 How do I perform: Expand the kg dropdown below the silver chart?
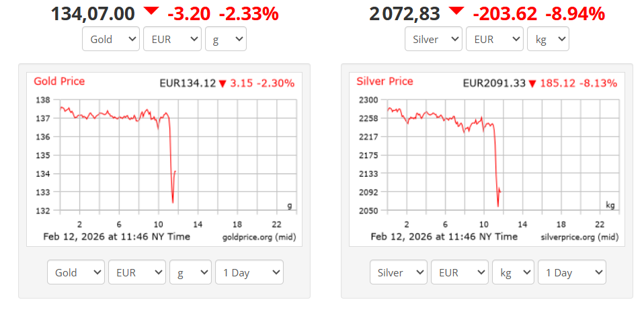[513, 272]
